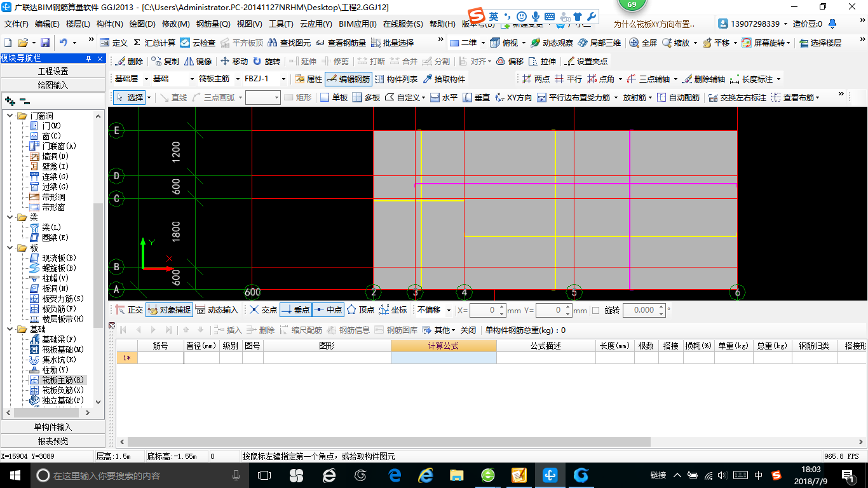Click 平行 parallel auxiliary axis
Image resolution: width=868 pixels, height=488 pixels.
point(568,79)
